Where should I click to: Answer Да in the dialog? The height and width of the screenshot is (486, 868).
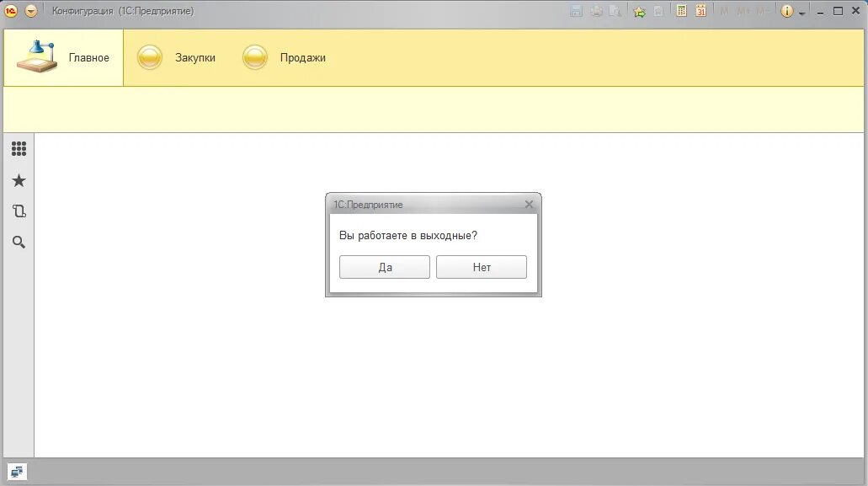tap(385, 267)
